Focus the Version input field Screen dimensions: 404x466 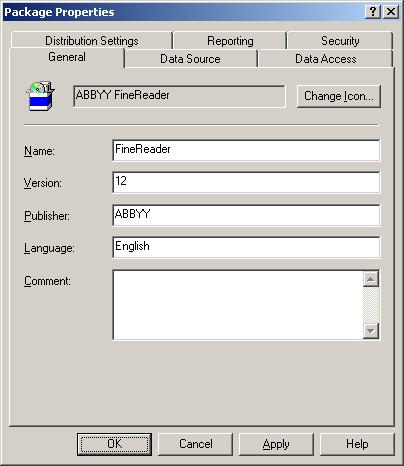pyautogui.click(x=246, y=182)
